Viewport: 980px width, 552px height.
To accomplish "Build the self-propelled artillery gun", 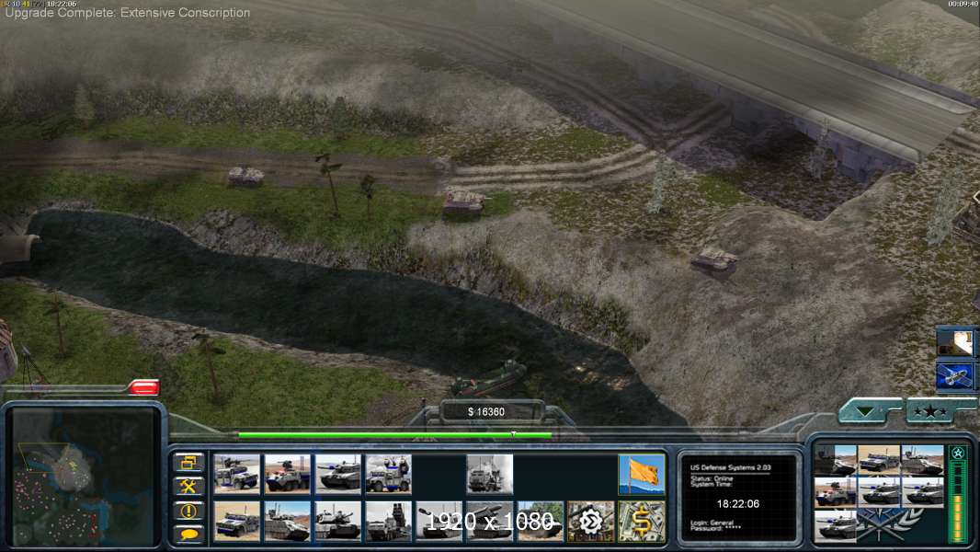I will pyautogui.click(x=439, y=521).
